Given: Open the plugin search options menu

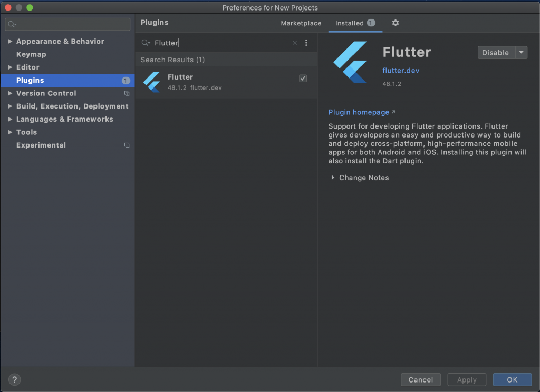Looking at the screenshot, I should 306,43.
